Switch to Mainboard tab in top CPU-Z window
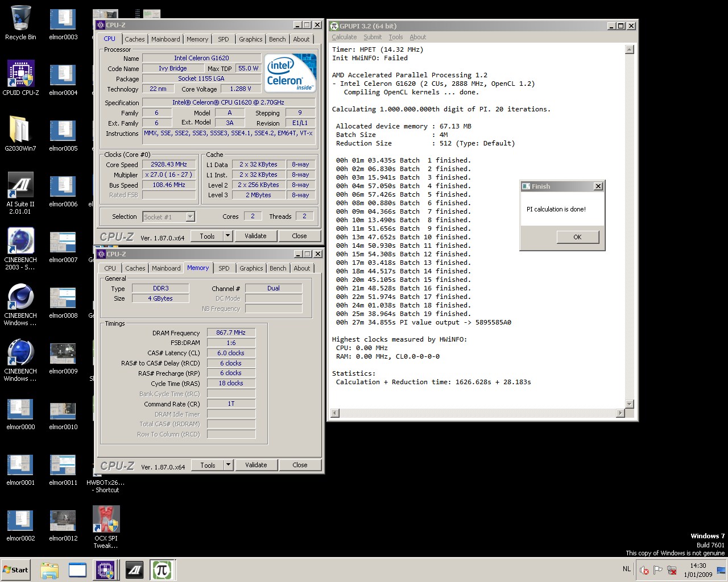 tap(166, 39)
